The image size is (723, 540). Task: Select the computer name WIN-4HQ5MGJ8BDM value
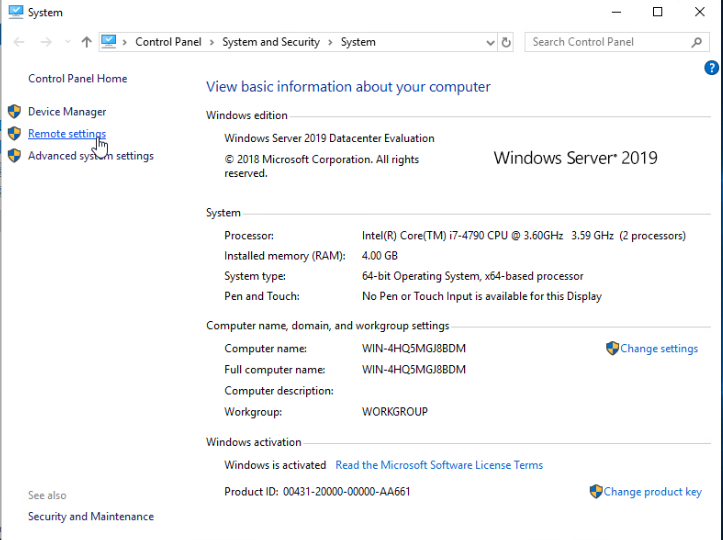click(414, 348)
